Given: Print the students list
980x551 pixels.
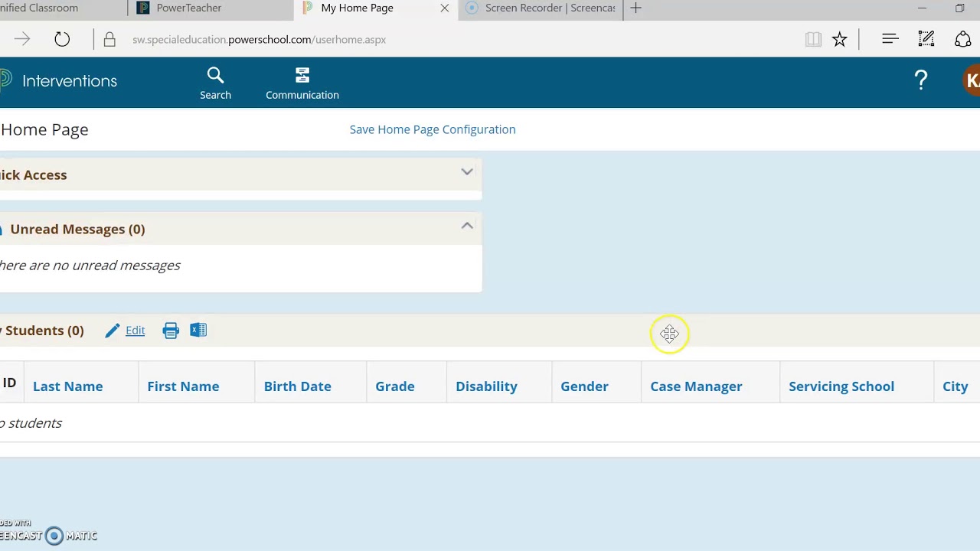Looking at the screenshot, I should 171,331.
